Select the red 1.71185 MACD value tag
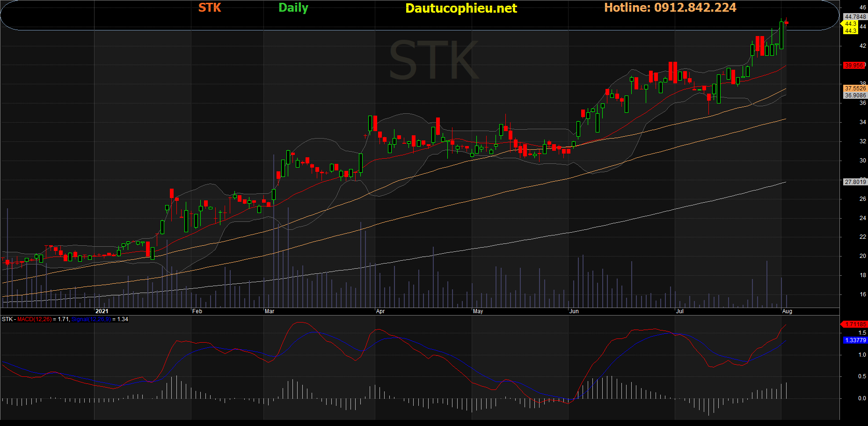This screenshot has height=426, width=868. click(x=855, y=324)
